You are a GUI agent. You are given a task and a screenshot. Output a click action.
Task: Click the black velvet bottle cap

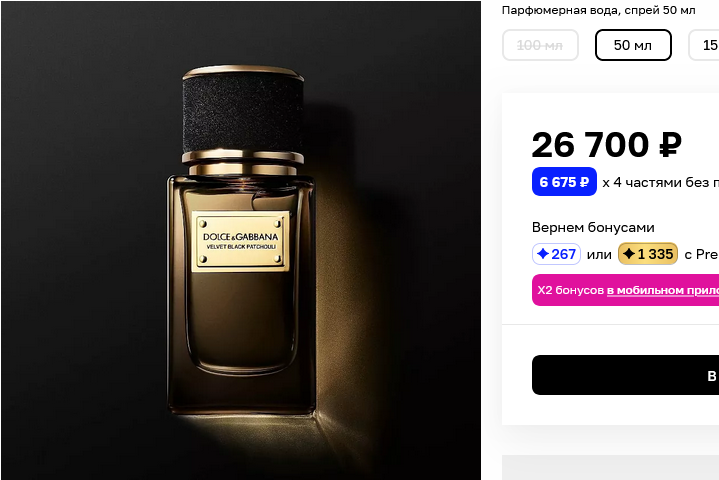(242, 111)
